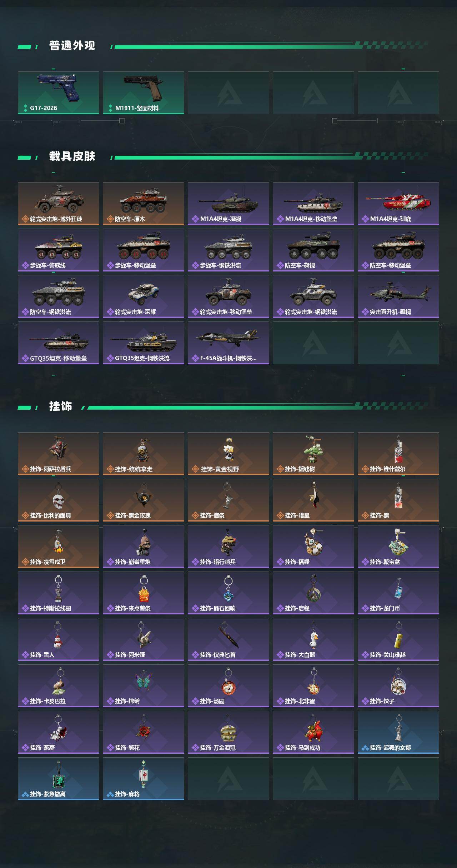Select the 挂饰-来点薯条 fries charm icon

144,589
